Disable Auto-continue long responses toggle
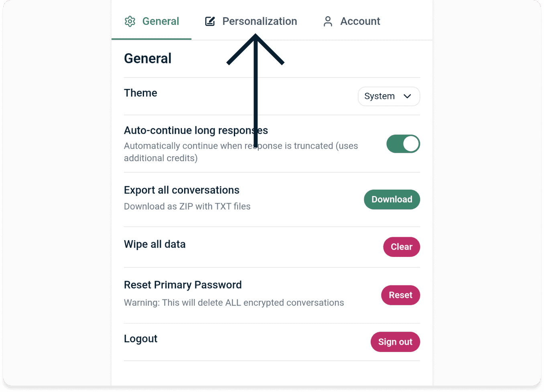Screen dimensions: 544x392 point(403,144)
